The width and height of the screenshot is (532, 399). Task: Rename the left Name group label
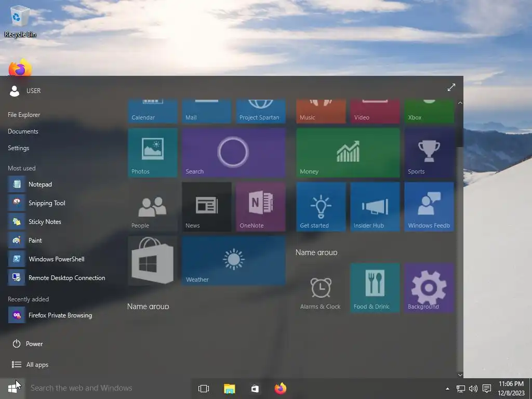[148, 307]
